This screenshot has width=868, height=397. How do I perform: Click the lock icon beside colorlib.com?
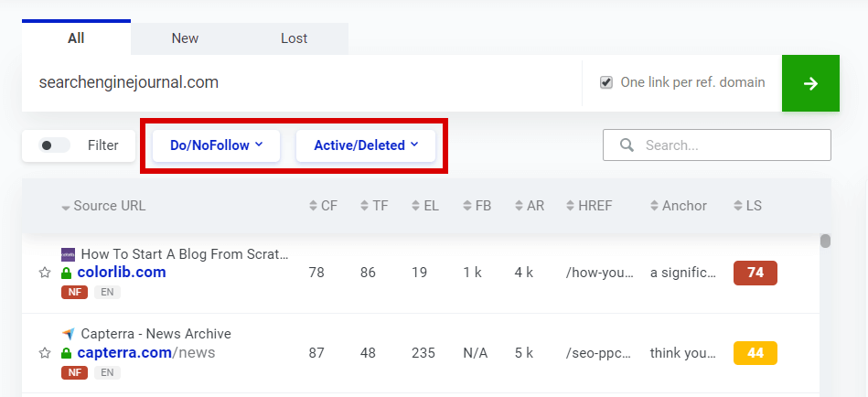[67, 273]
